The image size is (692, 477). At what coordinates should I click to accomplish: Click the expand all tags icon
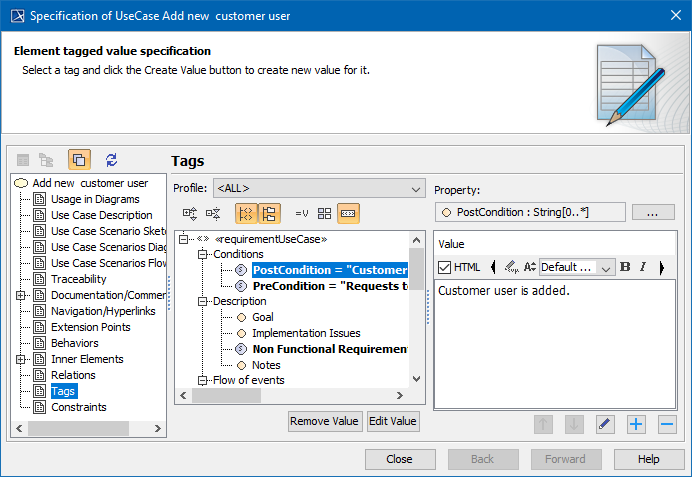click(190, 213)
